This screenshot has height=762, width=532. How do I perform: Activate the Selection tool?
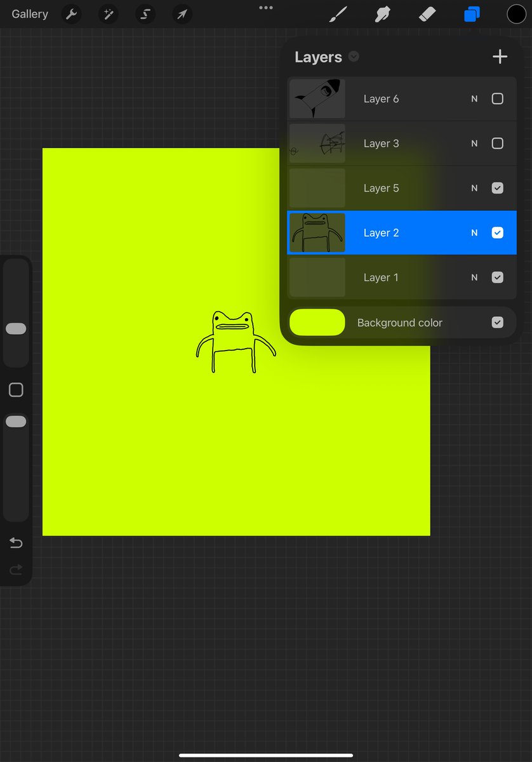[145, 14]
